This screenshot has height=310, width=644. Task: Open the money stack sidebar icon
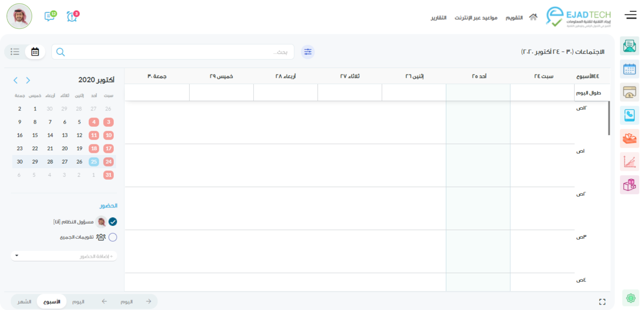point(629,138)
